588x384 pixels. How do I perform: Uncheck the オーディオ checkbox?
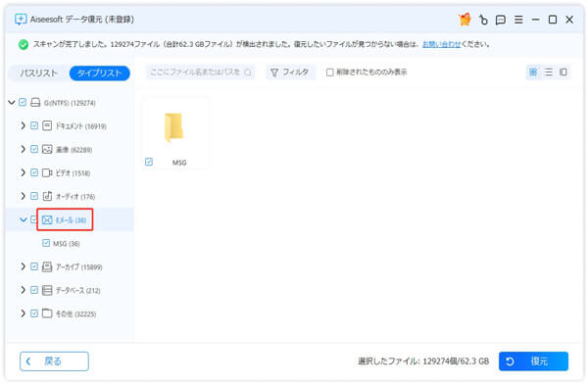pos(34,196)
